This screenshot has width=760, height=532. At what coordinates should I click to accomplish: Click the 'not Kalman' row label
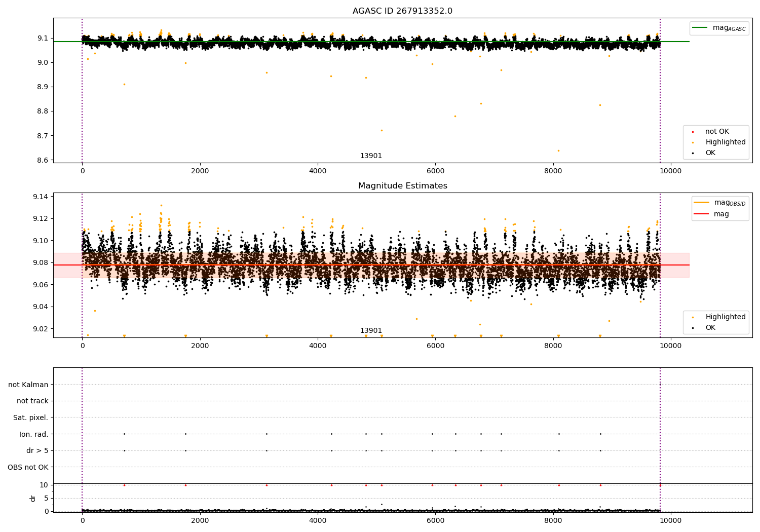(x=28, y=385)
